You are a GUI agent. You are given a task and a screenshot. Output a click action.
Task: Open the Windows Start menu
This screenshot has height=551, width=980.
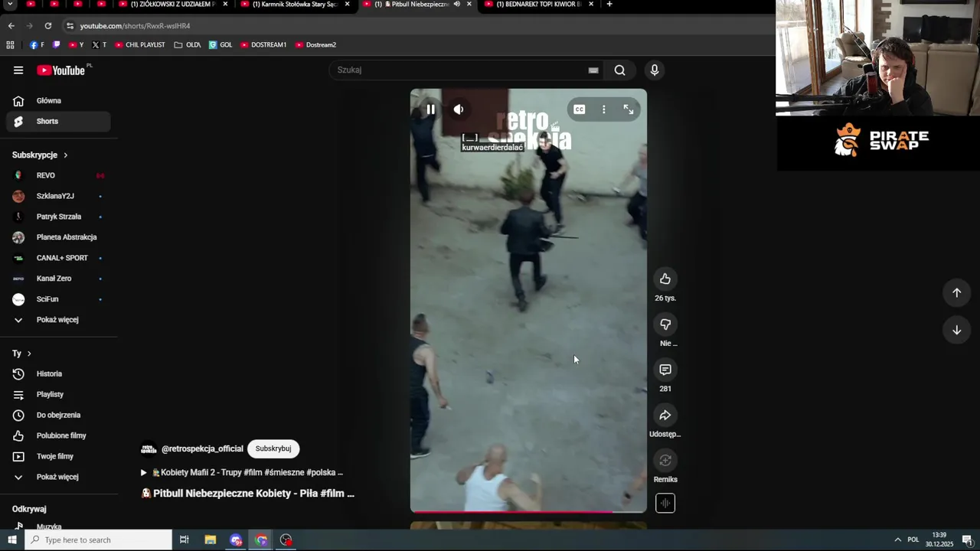[x=11, y=540]
